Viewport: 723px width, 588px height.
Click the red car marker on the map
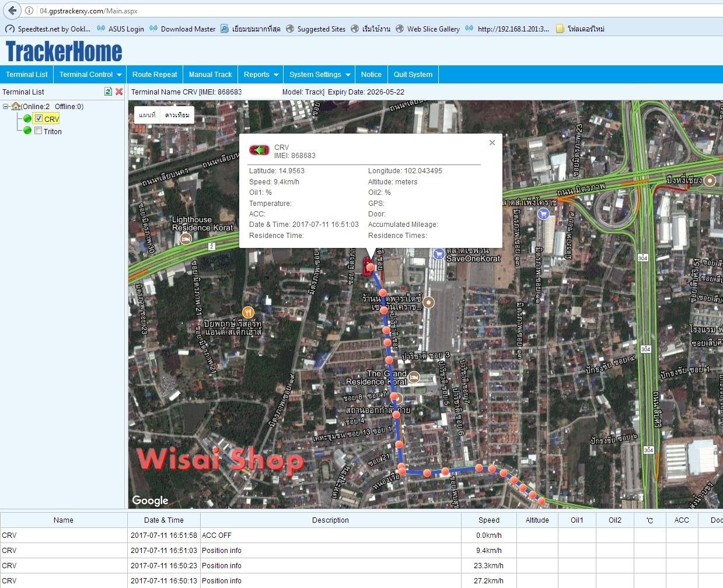368,266
